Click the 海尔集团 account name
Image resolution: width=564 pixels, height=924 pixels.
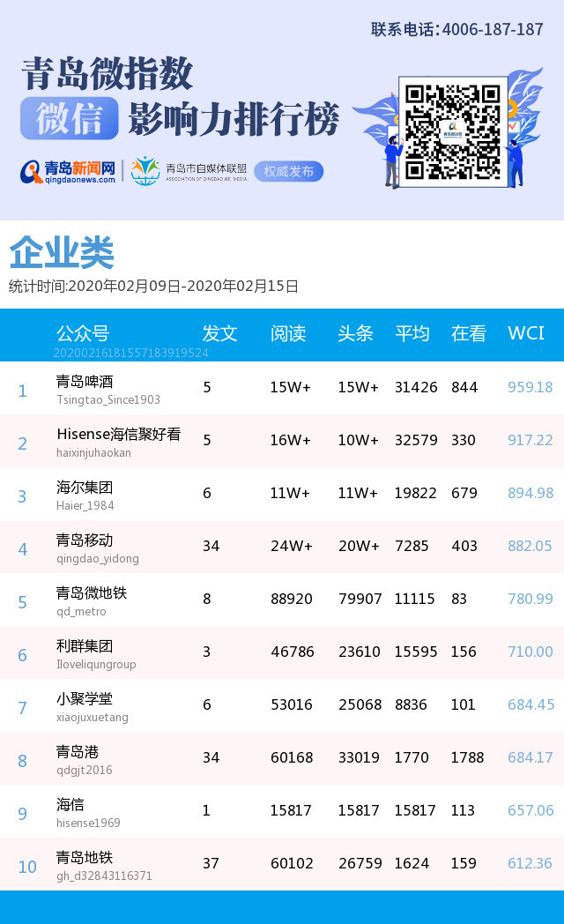tap(85, 488)
